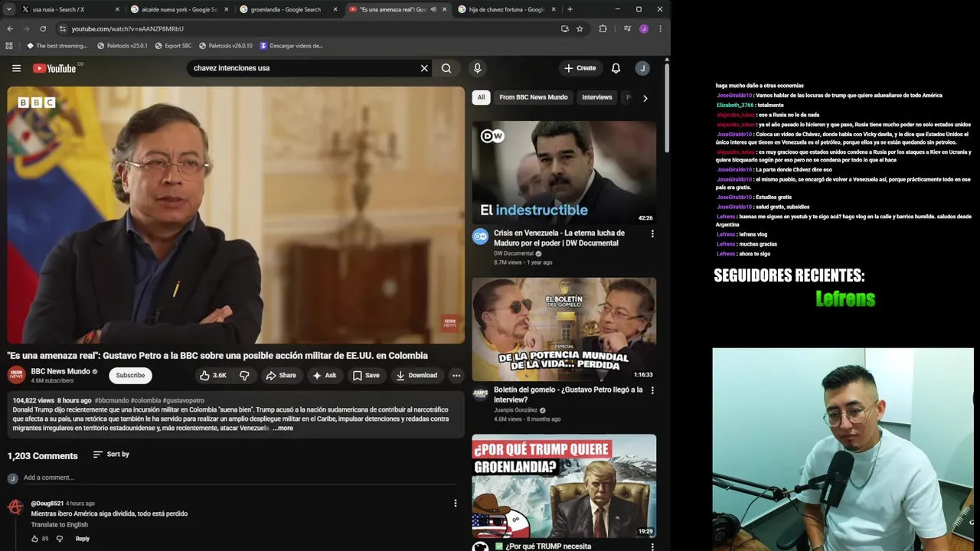
Task: Click the Create button
Action: (580, 68)
